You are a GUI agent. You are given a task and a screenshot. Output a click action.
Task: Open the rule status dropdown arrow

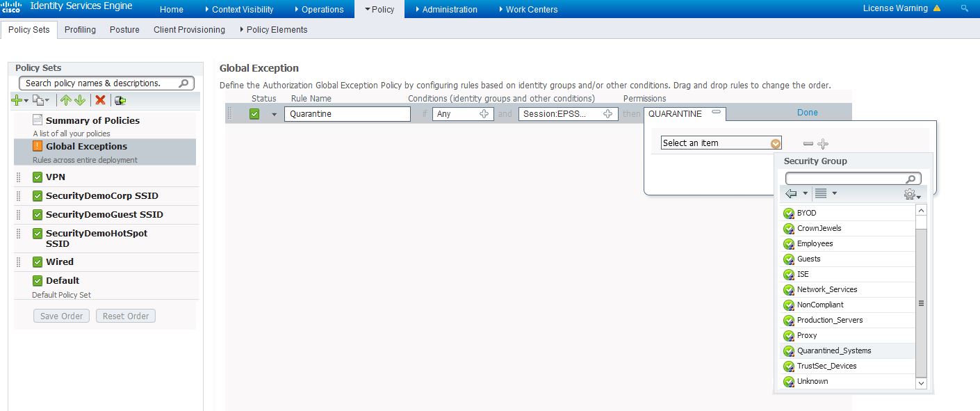(274, 115)
